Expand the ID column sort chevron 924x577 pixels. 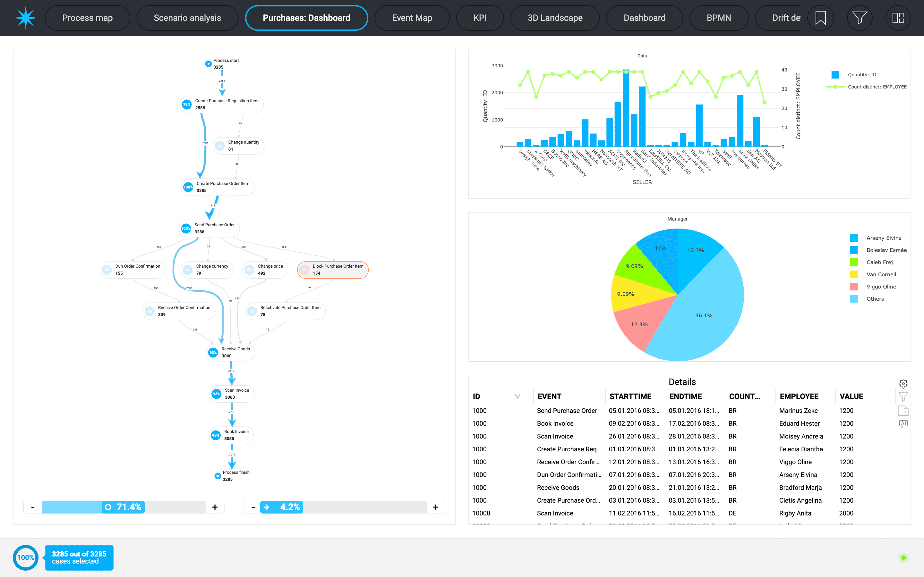click(x=518, y=396)
